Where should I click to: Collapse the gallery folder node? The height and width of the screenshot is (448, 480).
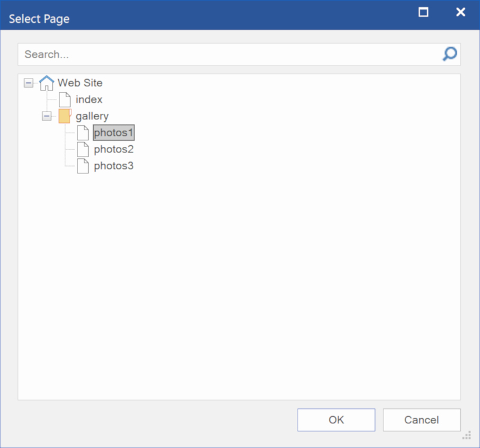coord(47,116)
